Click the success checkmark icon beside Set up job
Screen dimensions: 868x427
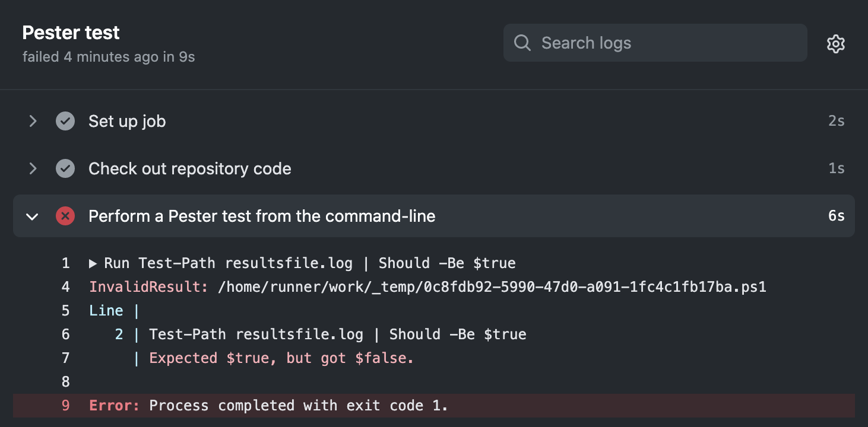(65, 121)
